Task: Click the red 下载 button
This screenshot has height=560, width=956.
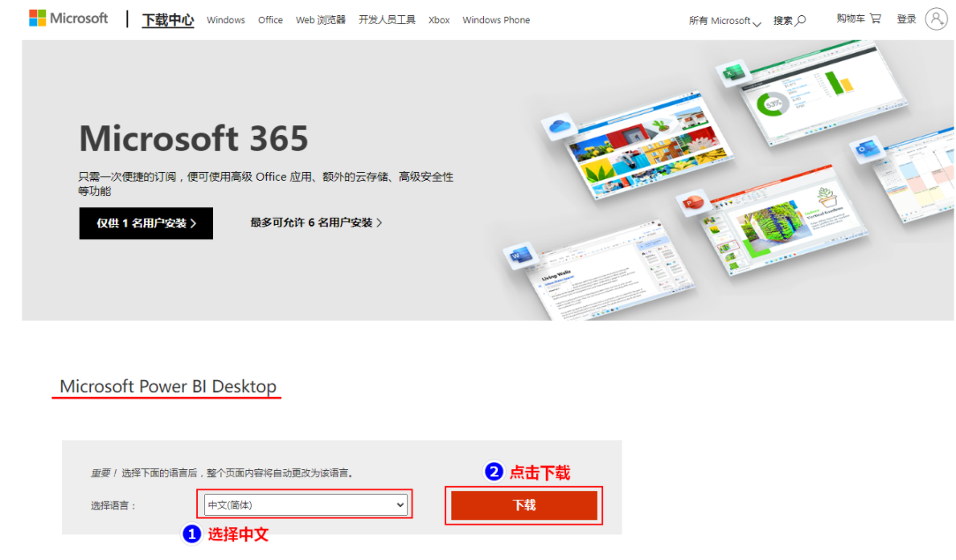Action: click(523, 505)
